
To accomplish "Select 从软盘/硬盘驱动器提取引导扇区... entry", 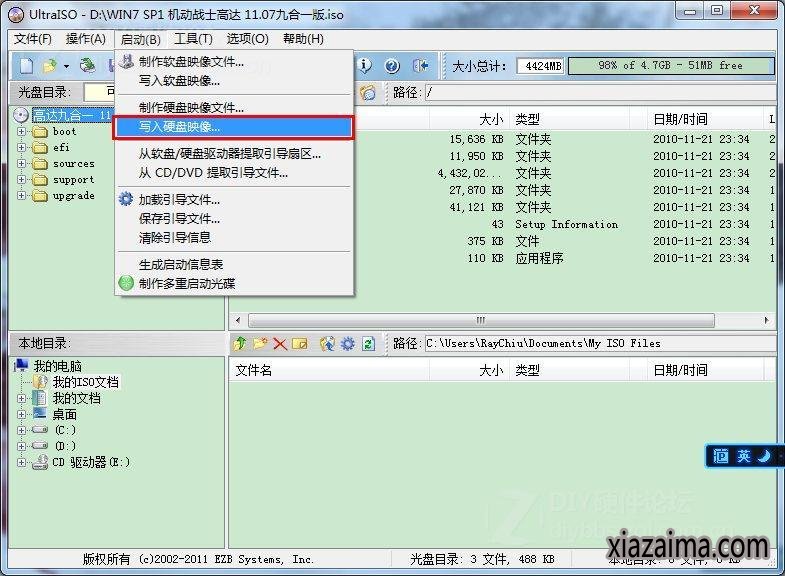I will pyautogui.click(x=234, y=154).
